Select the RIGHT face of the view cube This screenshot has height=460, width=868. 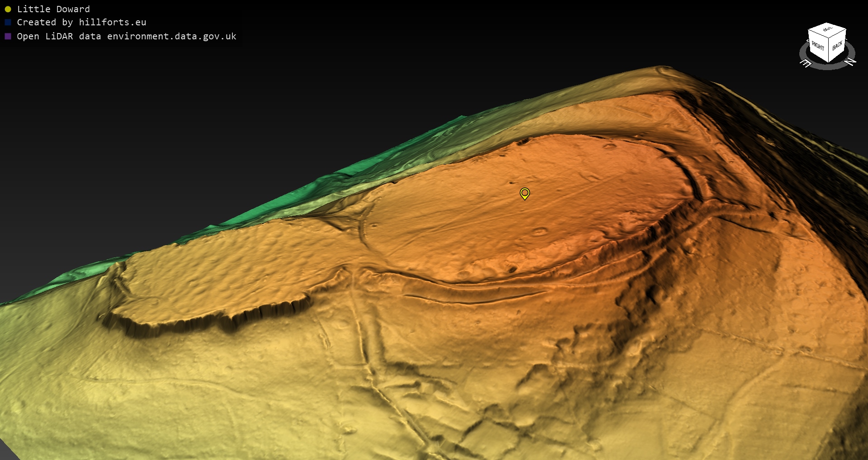(x=817, y=46)
